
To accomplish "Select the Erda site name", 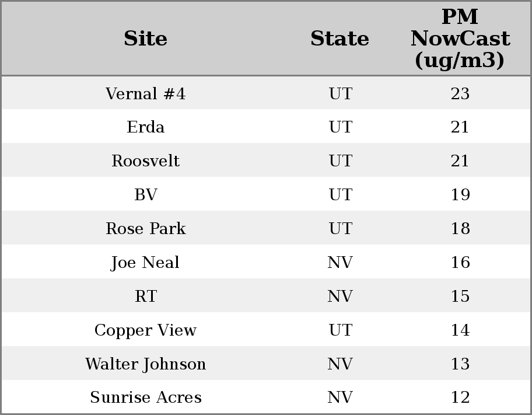I will pos(146,127).
